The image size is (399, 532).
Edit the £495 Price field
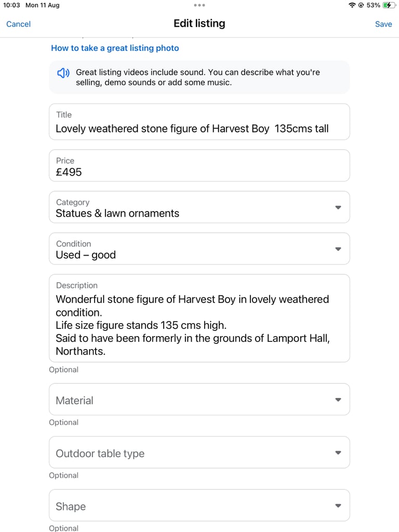pos(199,166)
